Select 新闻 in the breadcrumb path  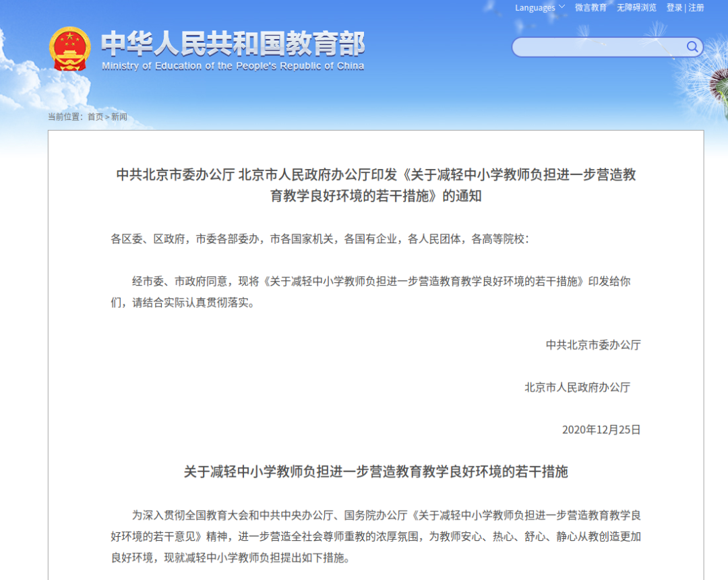[x=119, y=117]
